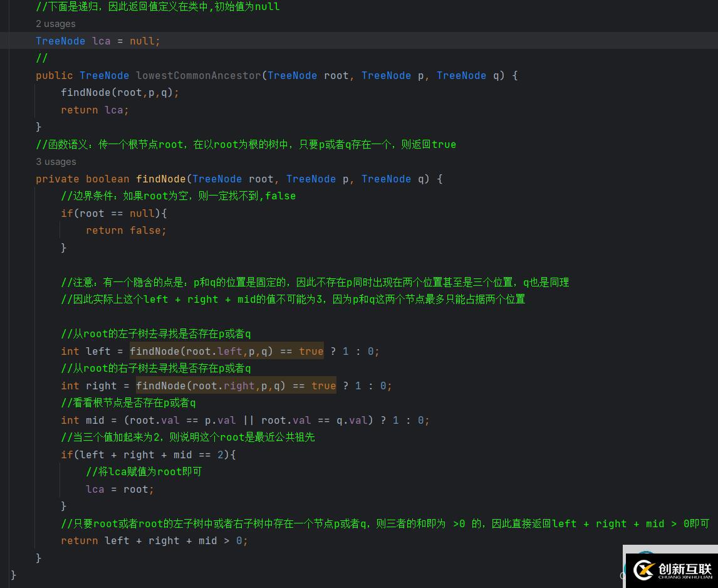
Task: Click the highlighted findNode(root.right,p,q) == true expression
Action: pos(236,386)
